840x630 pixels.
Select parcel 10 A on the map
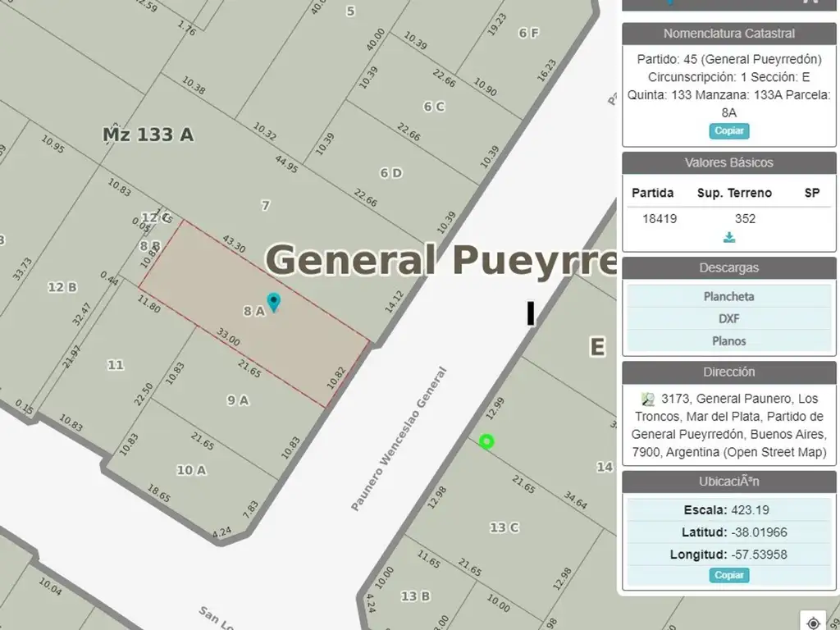tap(190, 470)
